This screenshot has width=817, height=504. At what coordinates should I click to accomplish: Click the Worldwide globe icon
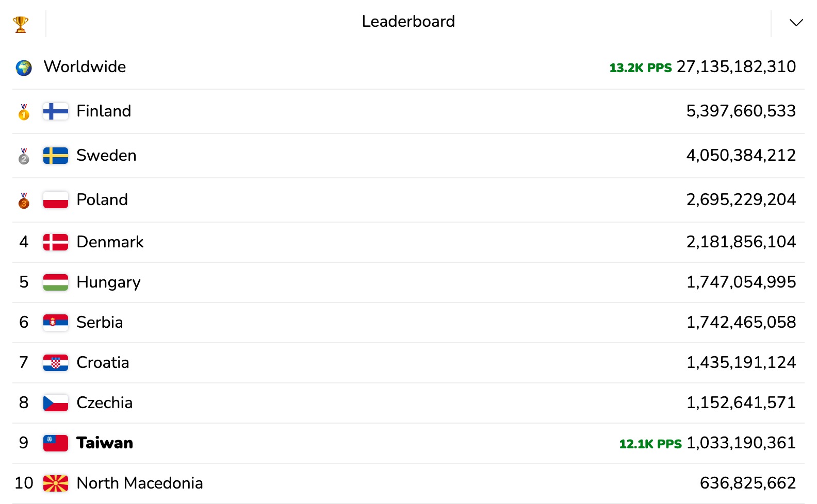coord(24,68)
